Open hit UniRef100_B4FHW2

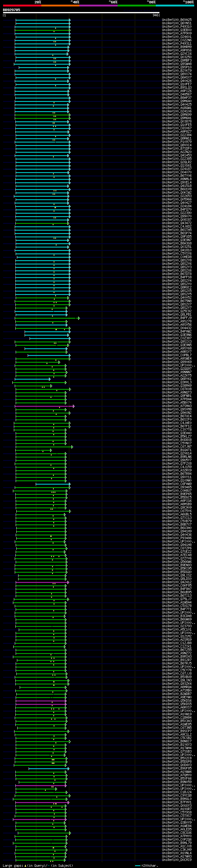click(x=177, y=331)
